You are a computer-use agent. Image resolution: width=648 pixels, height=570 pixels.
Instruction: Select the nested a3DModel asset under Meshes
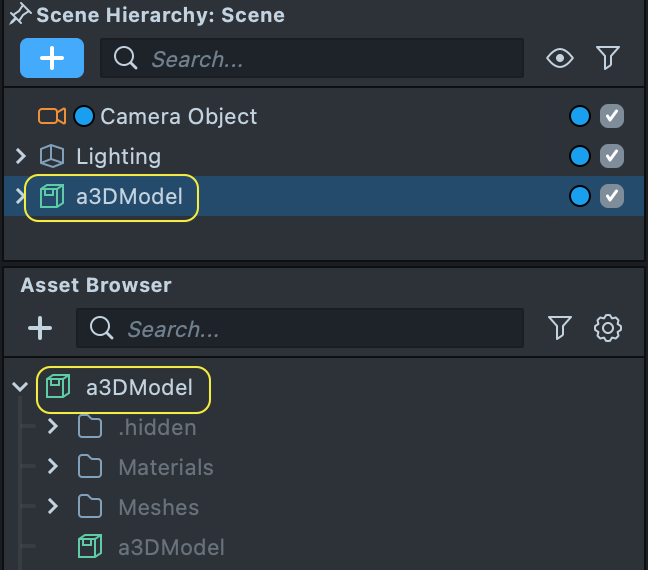pyautogui.click(x=170, y=547)
